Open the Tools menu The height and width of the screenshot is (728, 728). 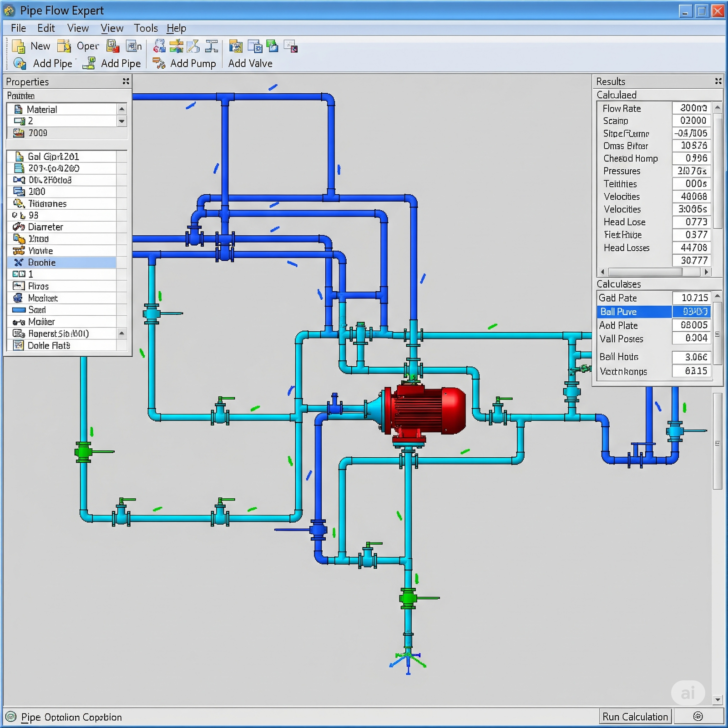pos(146,28)
